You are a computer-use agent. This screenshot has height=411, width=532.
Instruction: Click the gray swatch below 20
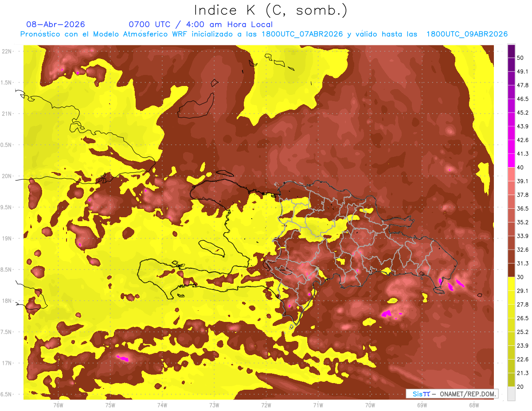tap(511, 393)
